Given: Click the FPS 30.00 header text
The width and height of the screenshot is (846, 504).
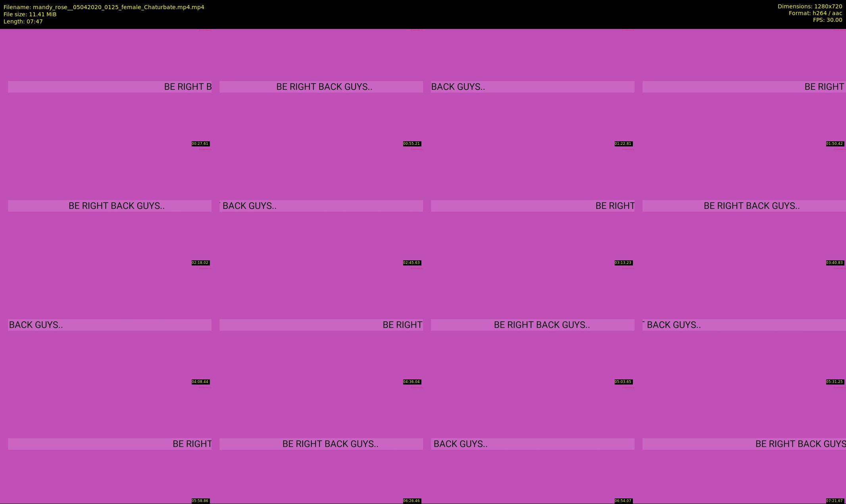Looking at the screenshot, I should pyautogui.click(x=827, y=20).
